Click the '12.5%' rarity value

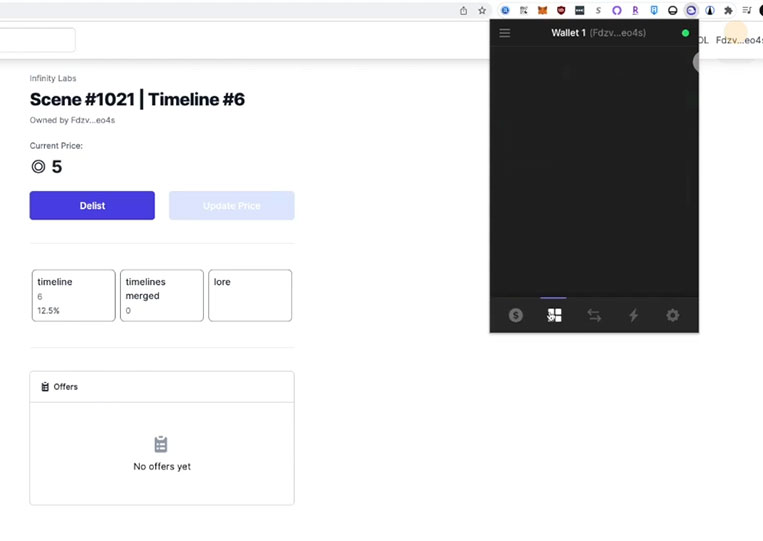click(x=48, y=310)
